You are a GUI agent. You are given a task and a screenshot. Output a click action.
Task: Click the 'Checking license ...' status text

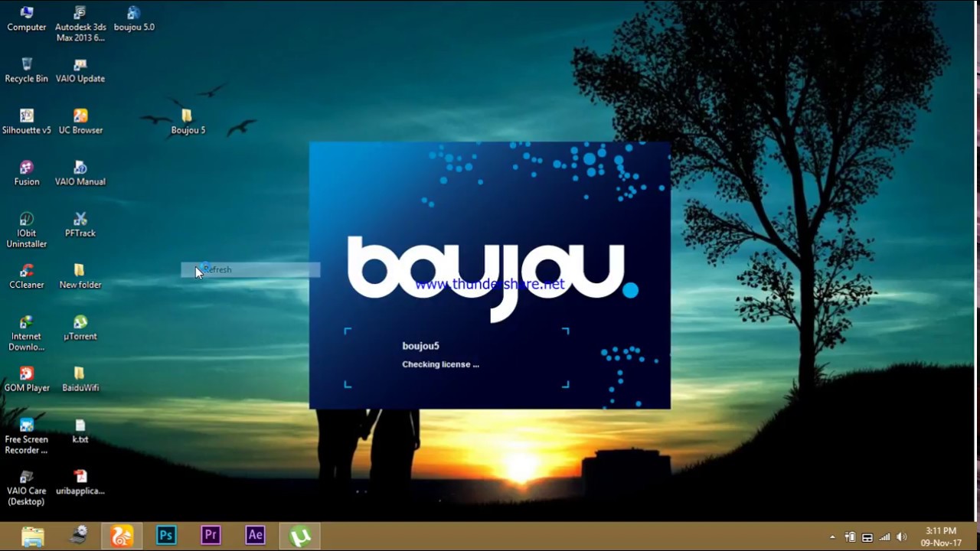click(440, 364)
